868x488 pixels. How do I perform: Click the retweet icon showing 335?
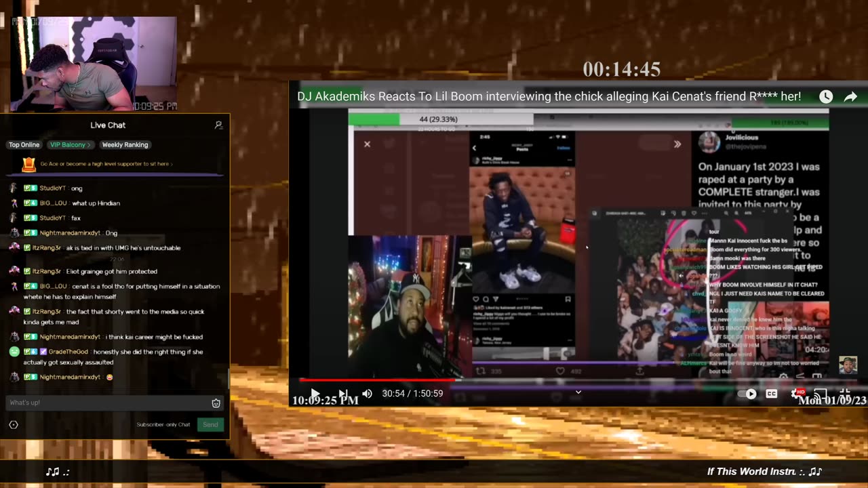pos(481,371)
